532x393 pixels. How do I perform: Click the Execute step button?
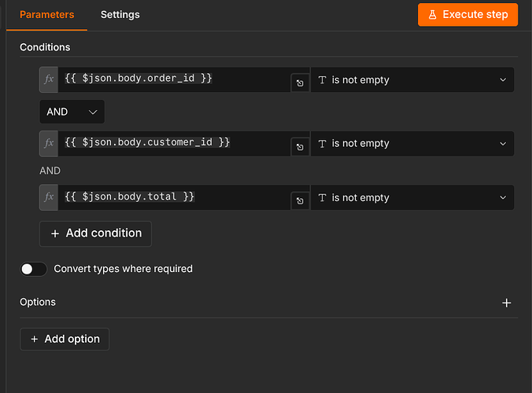coord(467,15)
